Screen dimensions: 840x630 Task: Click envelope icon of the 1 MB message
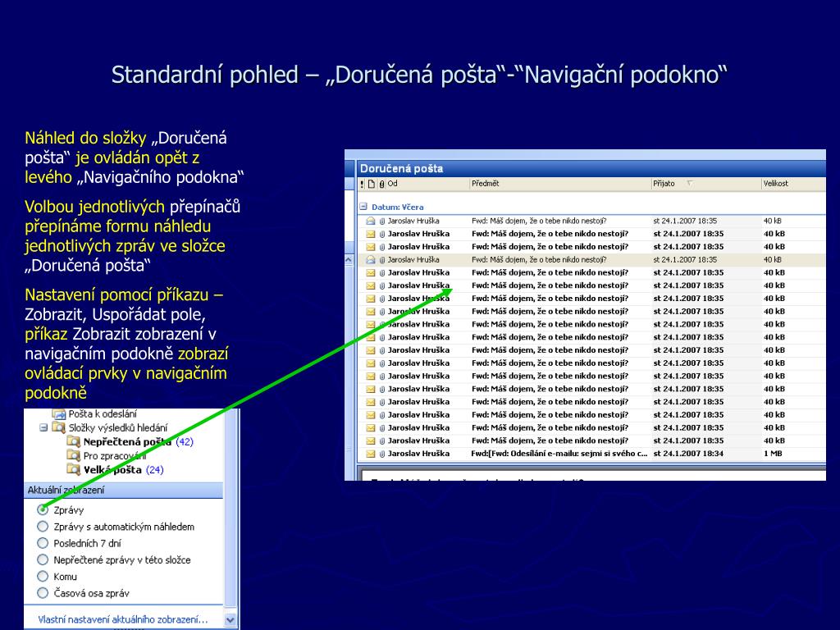[371, 454]
